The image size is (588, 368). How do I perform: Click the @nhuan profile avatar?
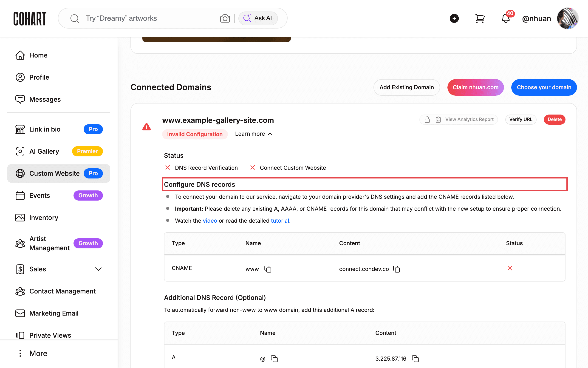click(x=568, y=18)
